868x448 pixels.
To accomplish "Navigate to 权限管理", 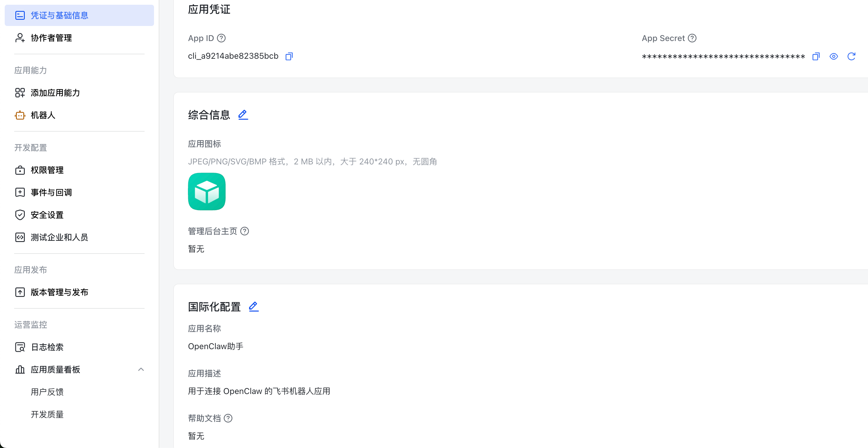I will (47, 170).
